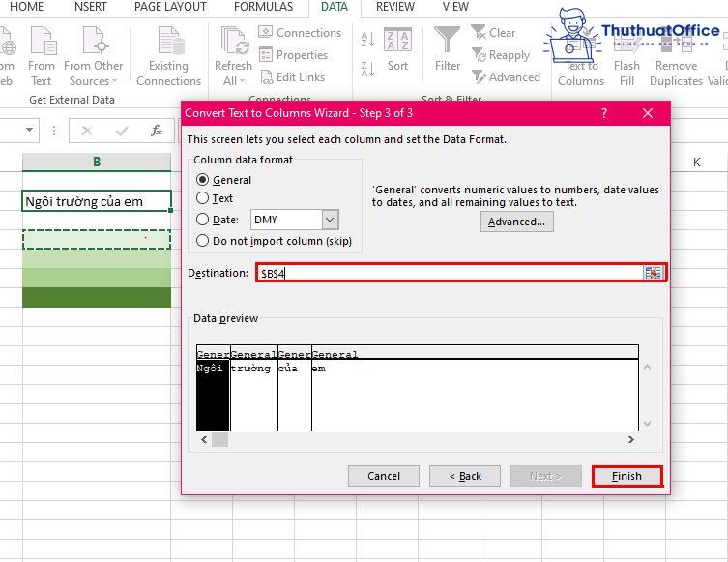Click the dark green filled cell
Image resolution: width=728 pixels, height=562 pixels.
coord(97,297)
